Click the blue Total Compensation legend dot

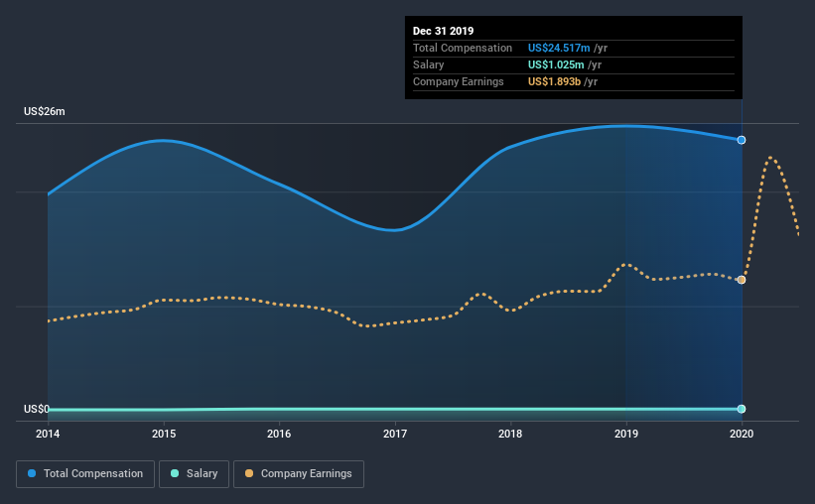pos(32,473)
